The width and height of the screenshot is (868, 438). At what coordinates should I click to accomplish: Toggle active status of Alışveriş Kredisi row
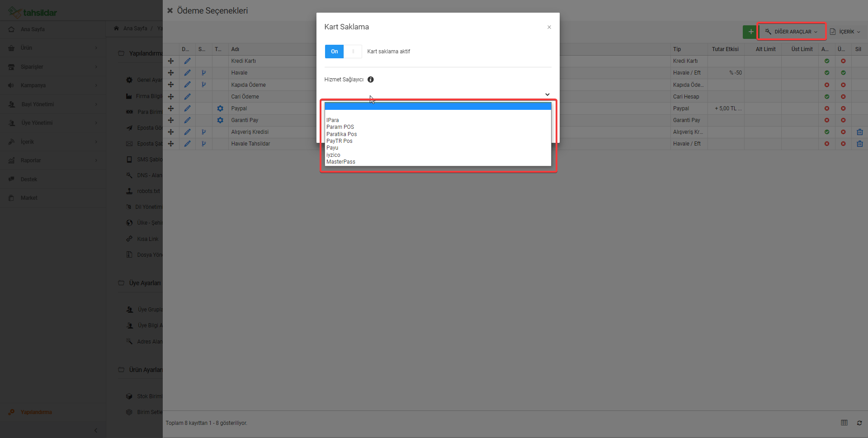(827, 132)
